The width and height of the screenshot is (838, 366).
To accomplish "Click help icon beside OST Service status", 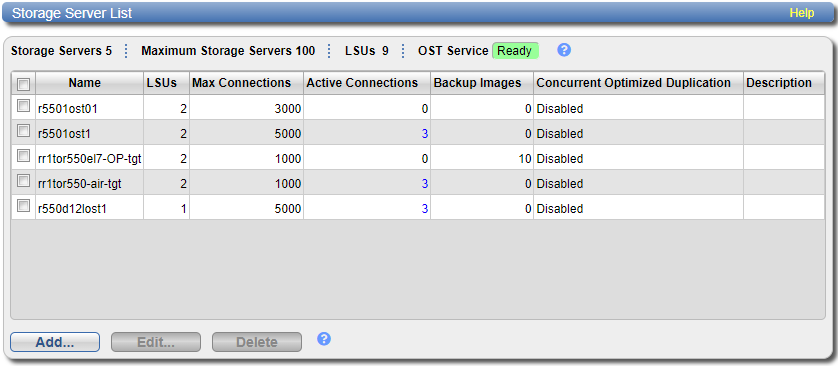I will pyautogui.click(x=564, y=50).
